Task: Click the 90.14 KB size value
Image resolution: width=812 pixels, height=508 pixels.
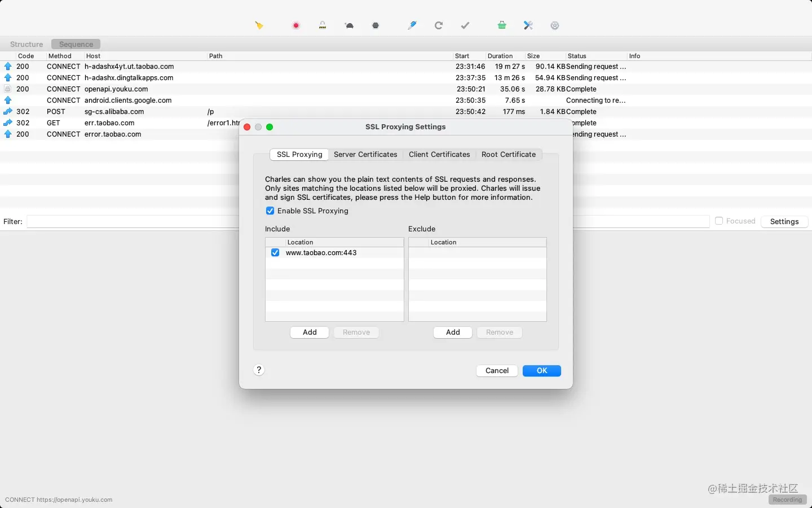Action: point(550,67)
